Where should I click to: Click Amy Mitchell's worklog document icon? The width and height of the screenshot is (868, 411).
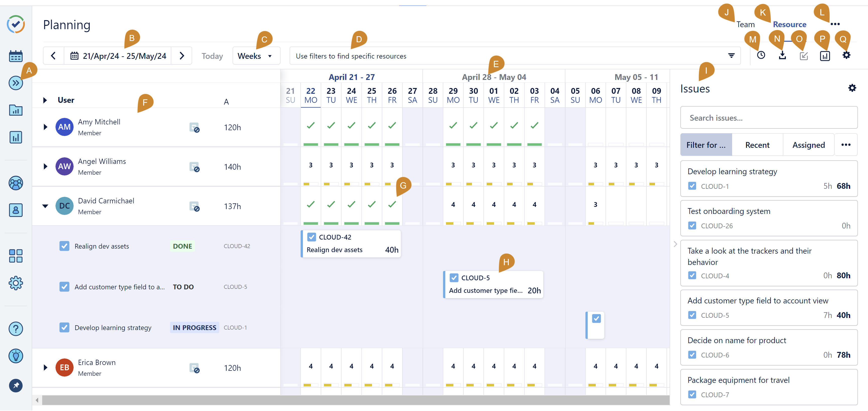194,127
